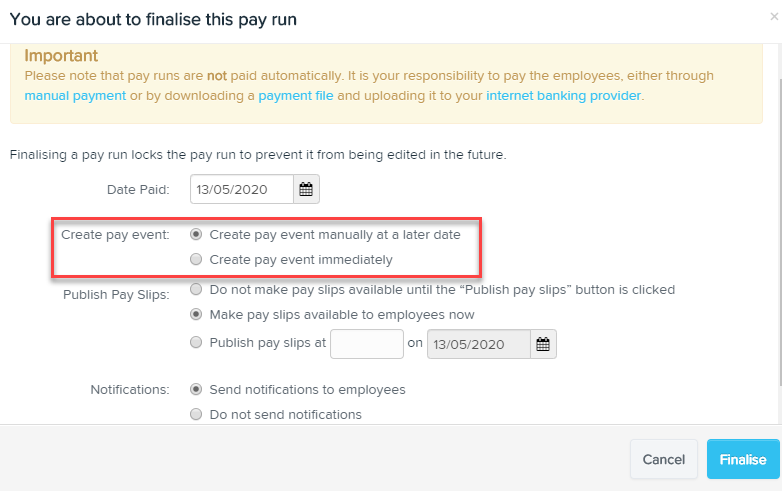The height and width of the screenshot is (491, 782).
Task: Click the publish pay slips time field
Action: tap(366, 344)
